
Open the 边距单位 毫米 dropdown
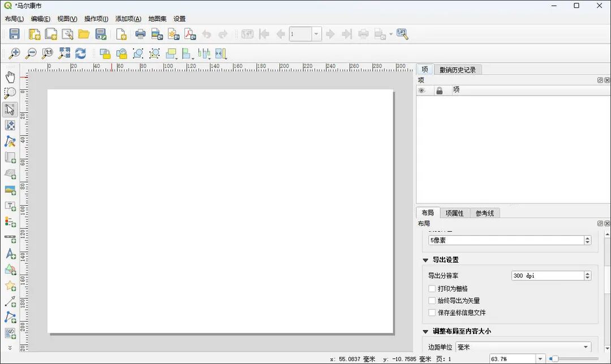523,347
